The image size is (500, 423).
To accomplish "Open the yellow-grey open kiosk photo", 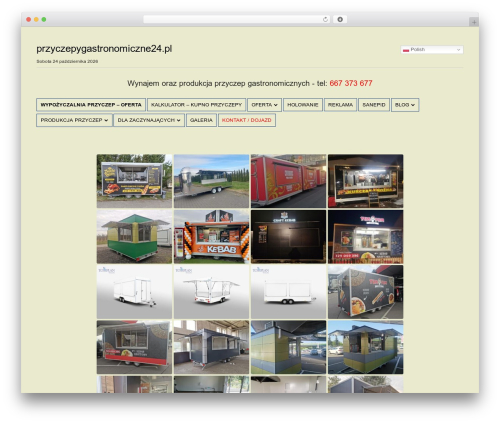I will click(x=365, y=347).
